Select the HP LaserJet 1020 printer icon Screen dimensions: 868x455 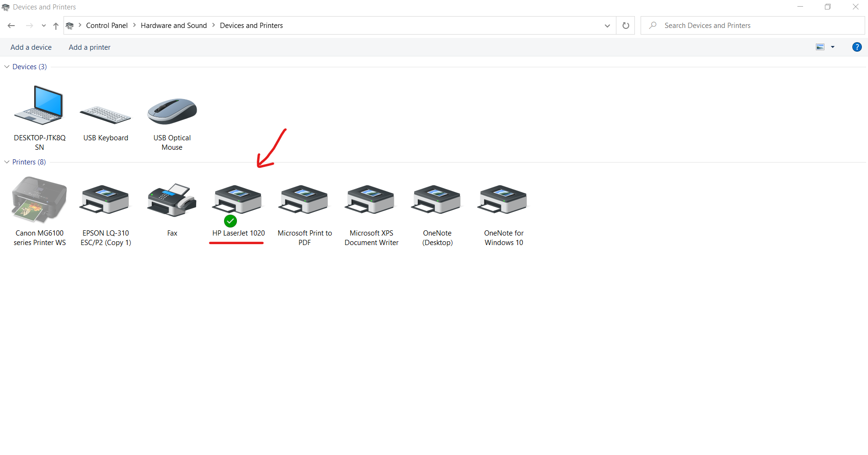pyautogui.click(x=238, y=200)
